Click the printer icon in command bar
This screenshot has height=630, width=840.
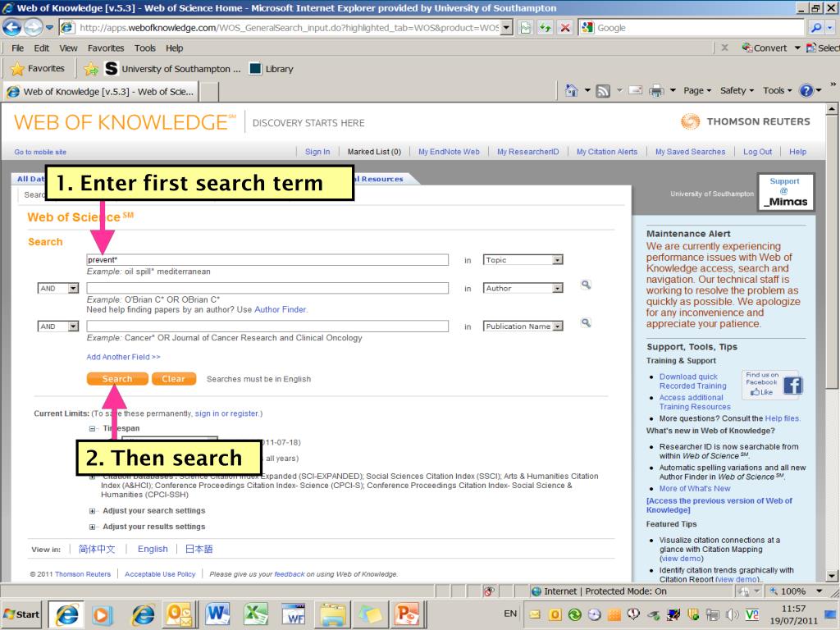tap(655, 90)
